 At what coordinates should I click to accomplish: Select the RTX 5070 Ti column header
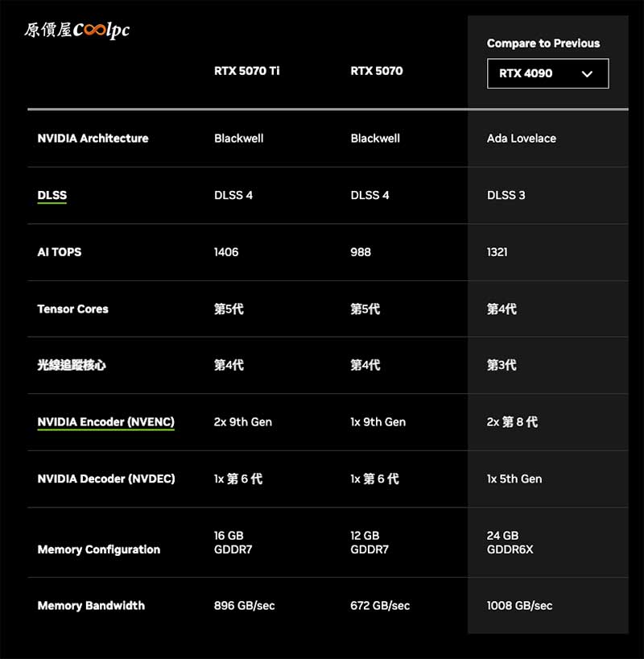point(246,71)
